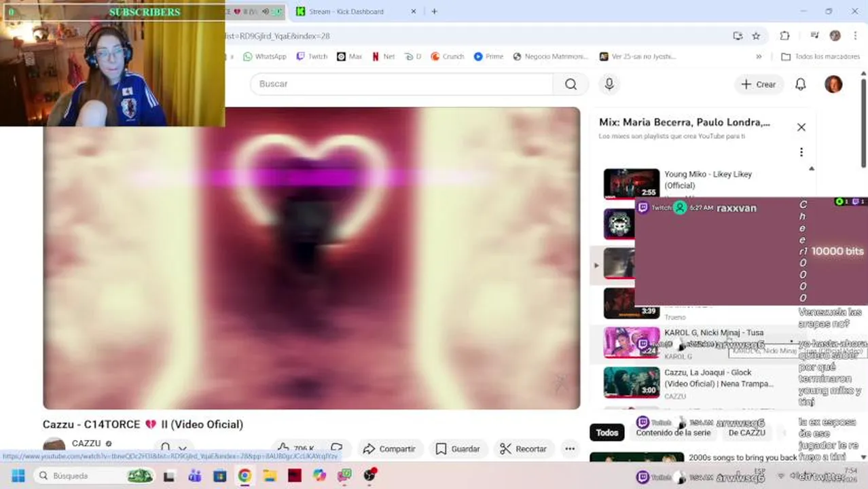
Task: Open Ver 25-sai no Jyoshi bookmark
Action: [x=637, y=56]
